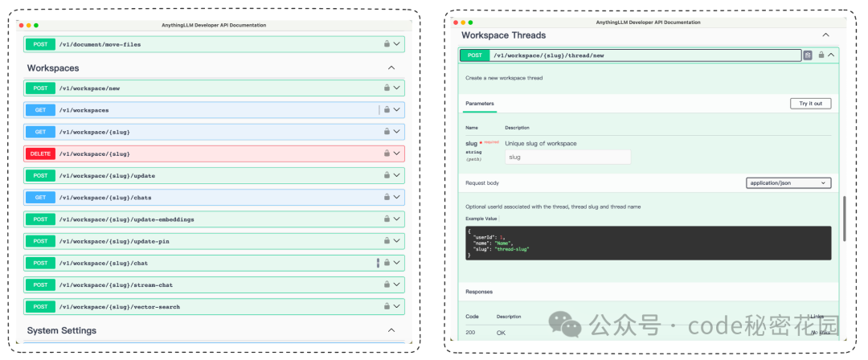Viewport: 868px width, 360px height.
Task: Click the lock icon on thread/new endpoint
Action: point(821,55)
